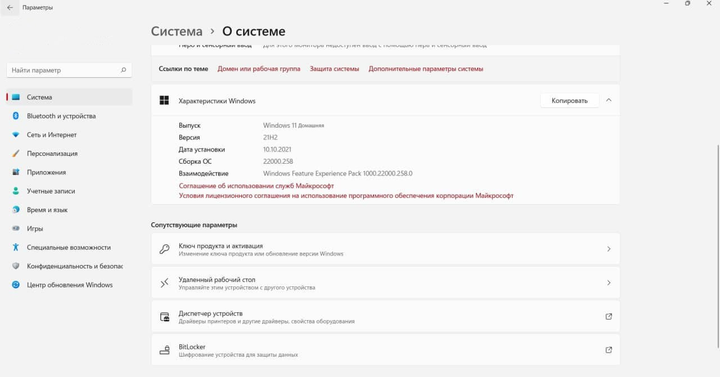Go back with the arrow icon

tap(10, 7)
